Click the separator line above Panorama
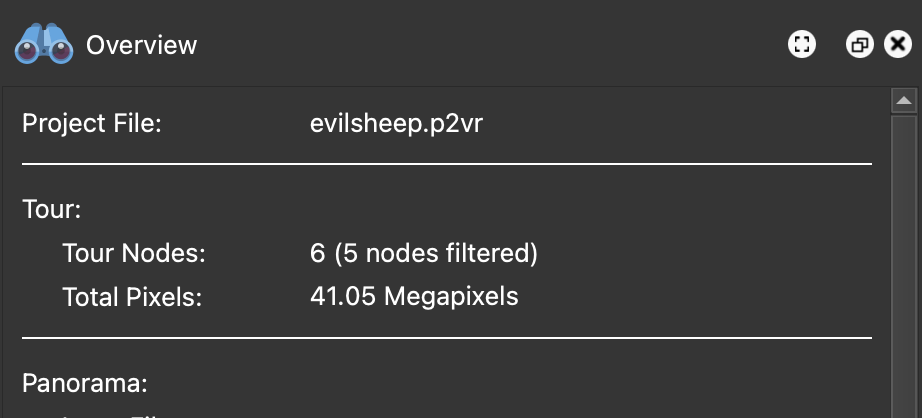 (x=447, y=339)
